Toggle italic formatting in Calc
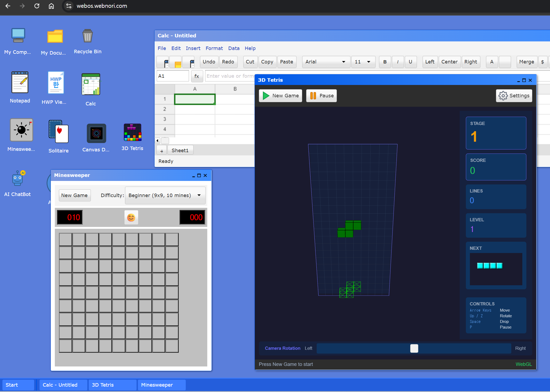Screen dimensions: 550x392 click(x=398, y=62)
